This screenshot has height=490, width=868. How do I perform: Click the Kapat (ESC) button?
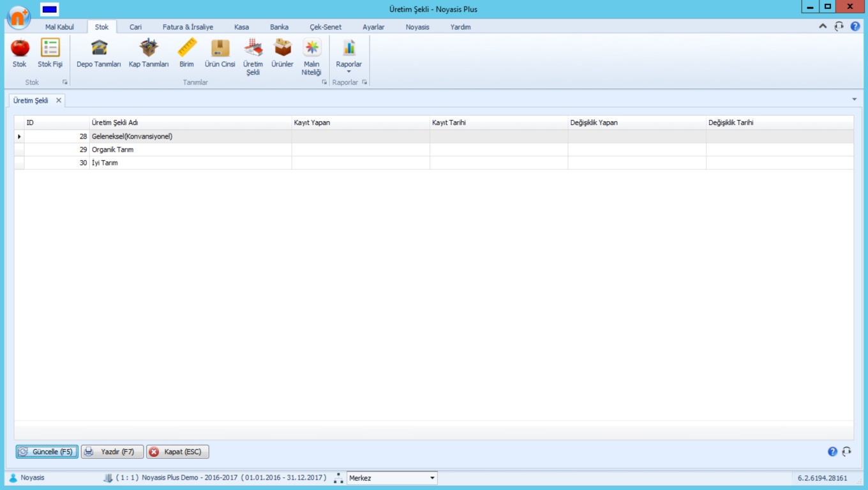pos(177,452)
